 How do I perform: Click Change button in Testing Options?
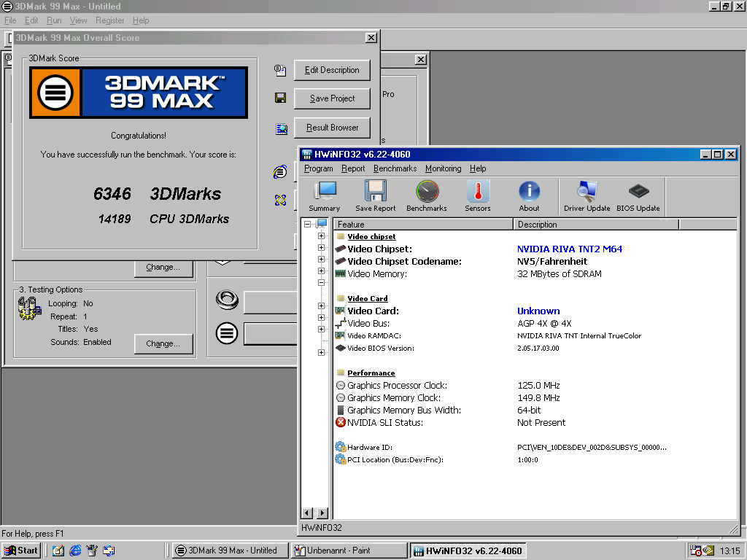tap(163, 344)
